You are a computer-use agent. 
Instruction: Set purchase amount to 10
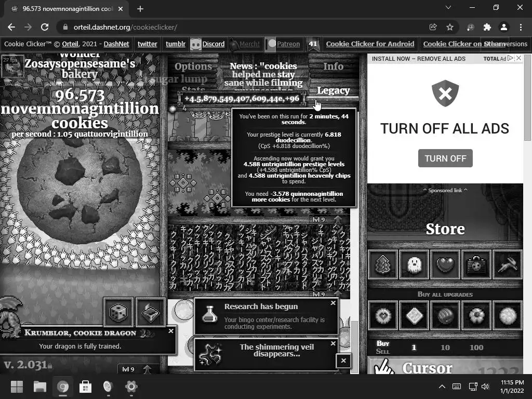tap(445, 348)
